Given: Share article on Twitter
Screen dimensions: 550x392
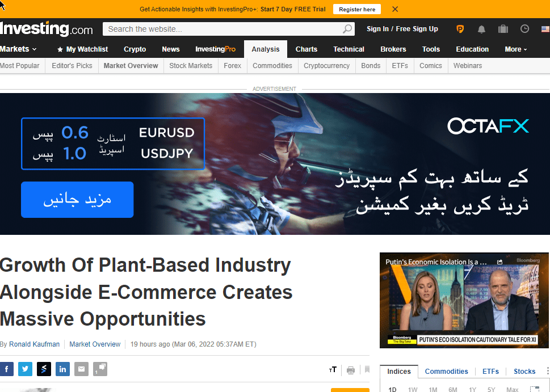Looking at the screenshot, I should [25, 369].
